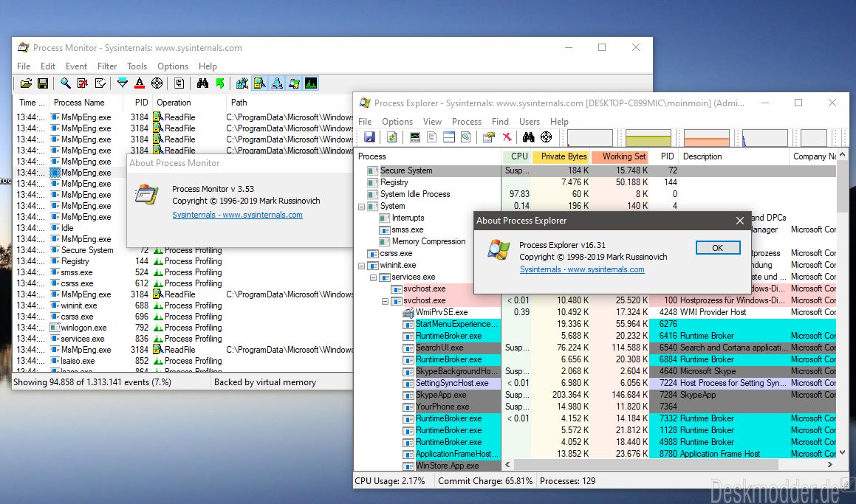
Task: Open the Filter funnel icon in Process Monitor
Action: (x=123, y=83)
